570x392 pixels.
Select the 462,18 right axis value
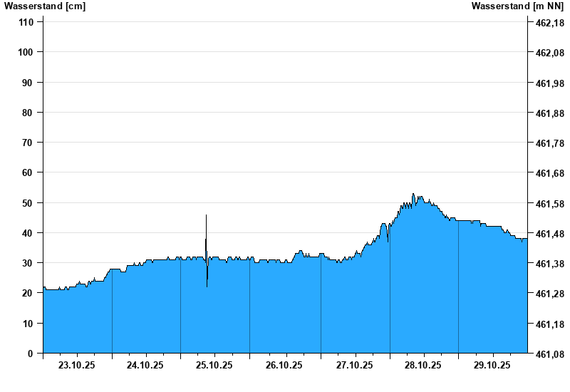(550, 23)
